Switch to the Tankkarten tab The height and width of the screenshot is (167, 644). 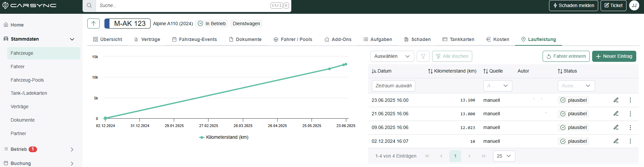(458, 39)
